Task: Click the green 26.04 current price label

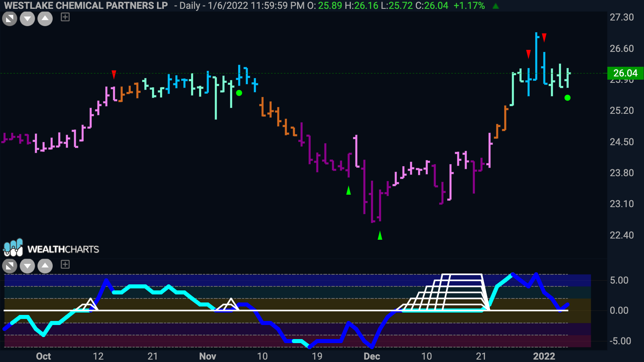Action: pyautogui.click(x=625, y=73)
